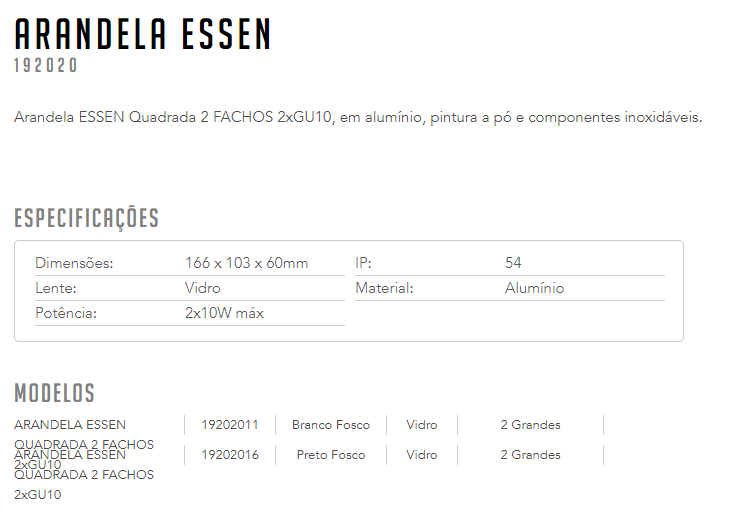736x526 pixels.
Task: Click the Material label
Action: pyautogui.click(x=384, y=288)
